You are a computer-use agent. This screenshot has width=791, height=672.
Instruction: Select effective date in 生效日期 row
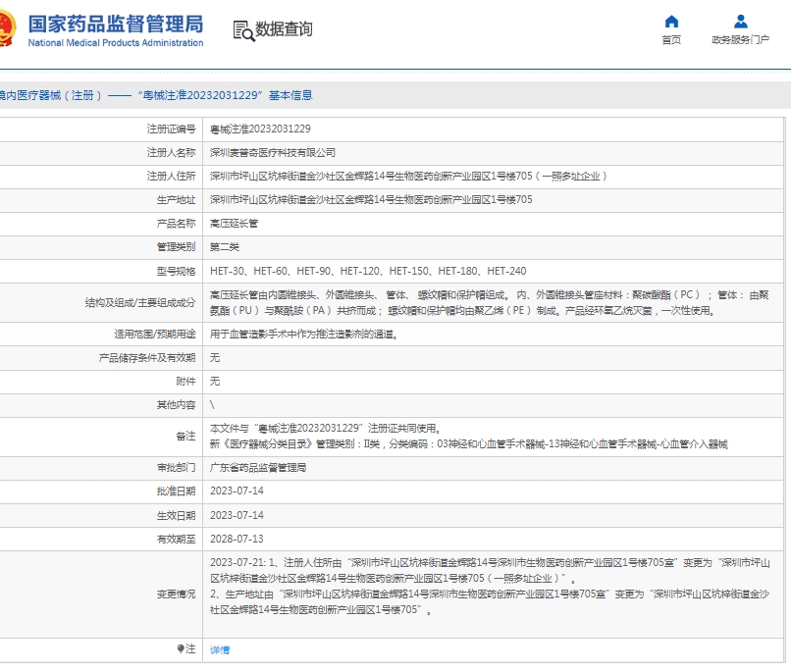(237, 515)
